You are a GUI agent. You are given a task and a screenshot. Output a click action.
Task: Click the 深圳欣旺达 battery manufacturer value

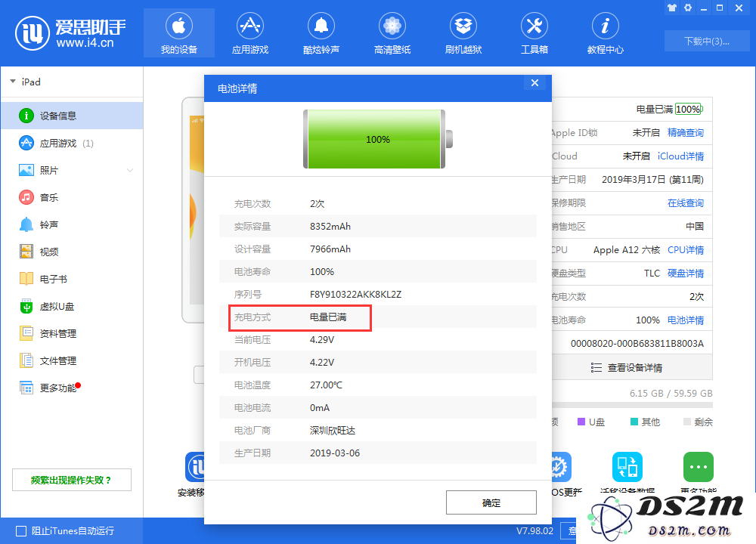(x=333, y=430)
